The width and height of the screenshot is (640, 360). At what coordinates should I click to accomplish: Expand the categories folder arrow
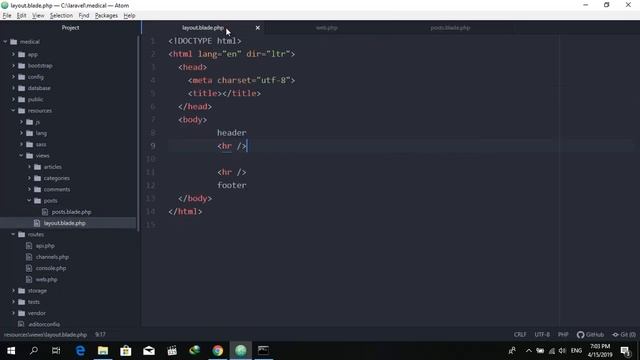[x=29, y=178]
